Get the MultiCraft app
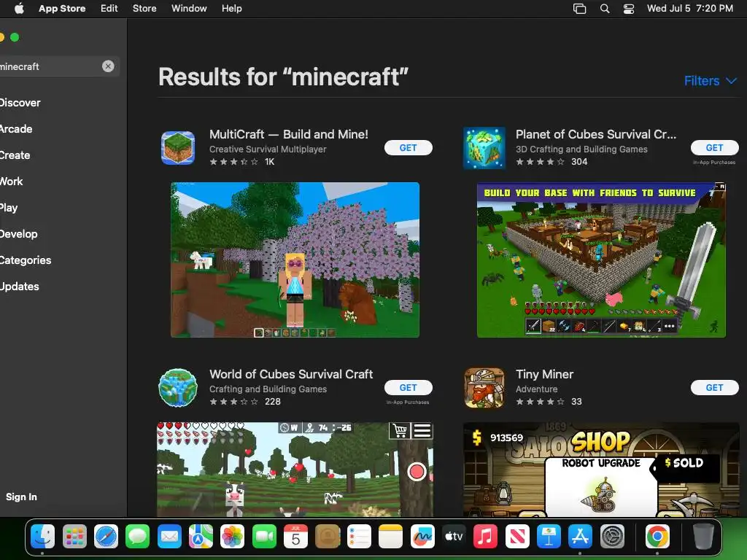 (x=409, y=147)
